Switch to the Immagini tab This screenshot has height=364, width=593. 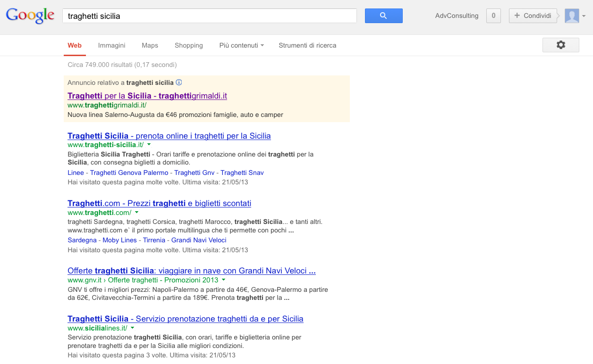111,45
